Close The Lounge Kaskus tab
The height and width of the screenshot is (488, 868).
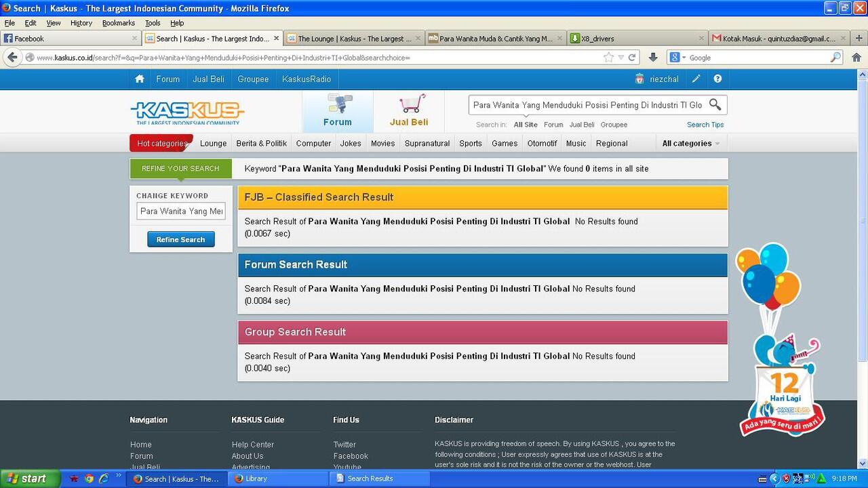(x=418, y=39)
